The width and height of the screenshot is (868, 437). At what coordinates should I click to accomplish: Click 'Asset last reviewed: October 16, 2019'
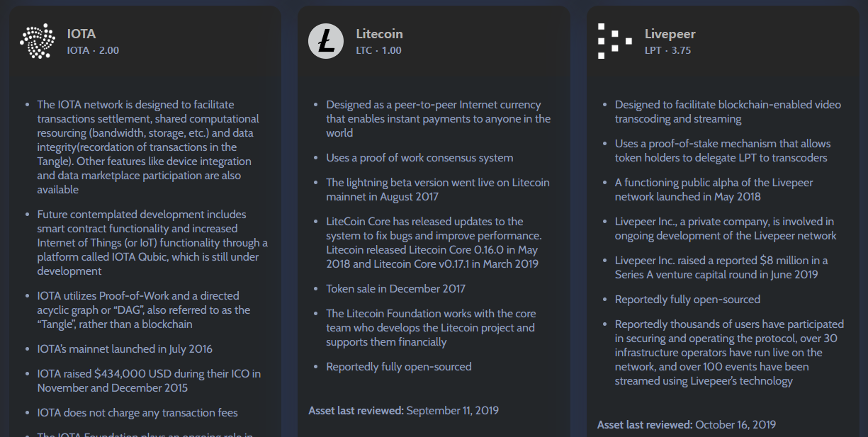pos(687,425)
